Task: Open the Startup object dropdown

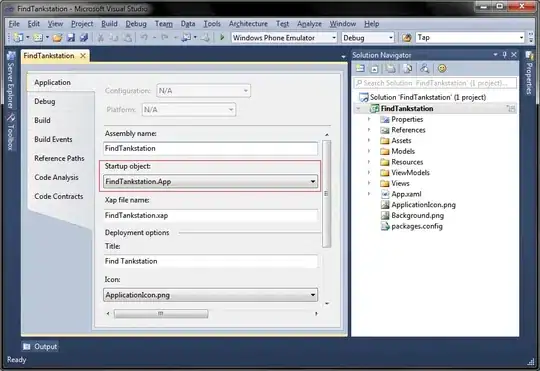Action: click(x=210, y=181)
